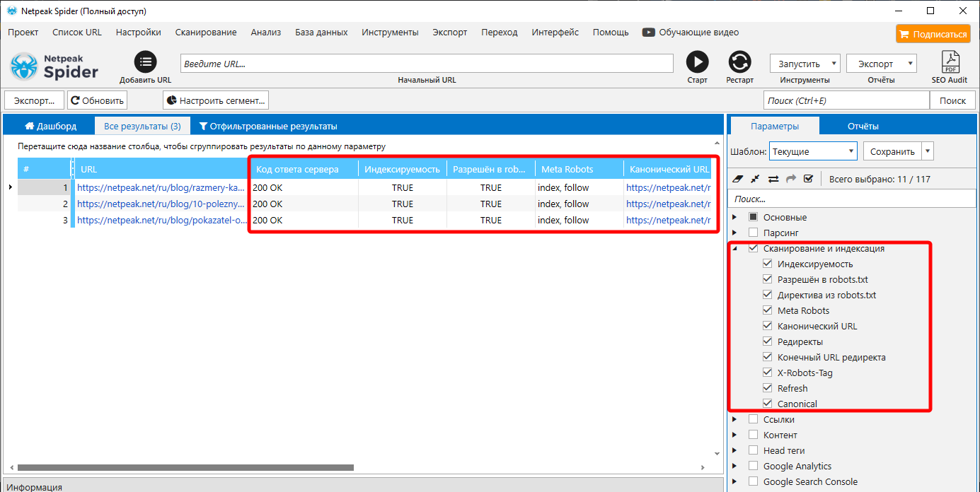
Task: Uncheck Директива из robots.txt checkbox
Action: [x=768, y=295]
